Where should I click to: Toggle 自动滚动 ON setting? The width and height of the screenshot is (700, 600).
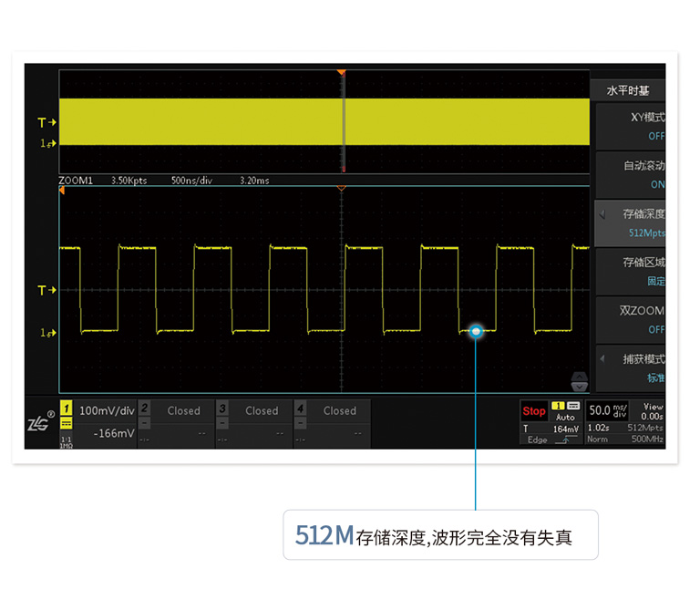(x=632, y=175)
